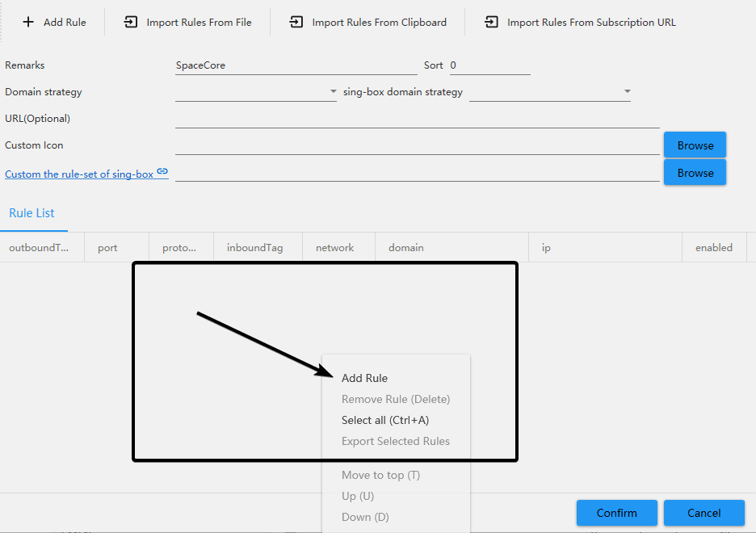Click the domain column header
This screenshot has width=756, height=533.
coord(406,248)
